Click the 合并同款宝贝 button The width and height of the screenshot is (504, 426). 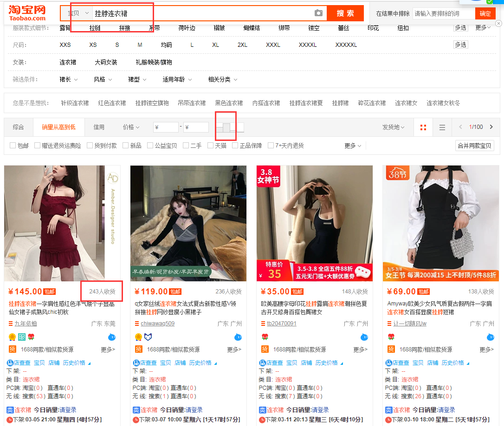(474, 146)
